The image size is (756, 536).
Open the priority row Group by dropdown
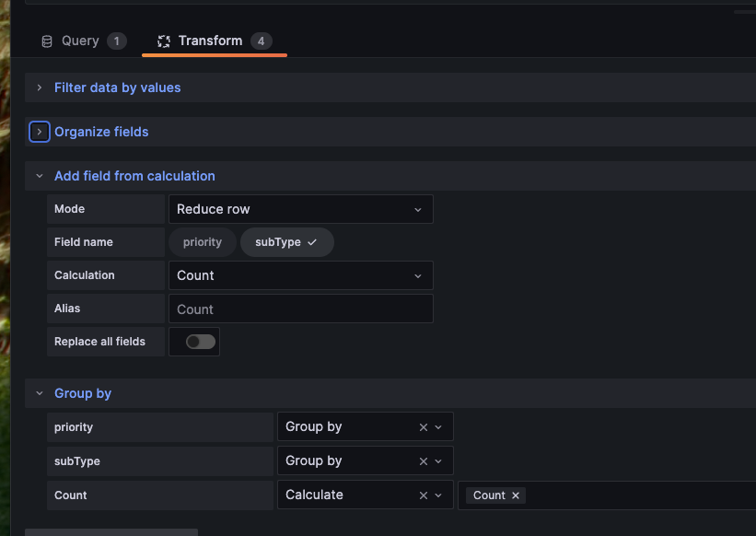(365, 427)
